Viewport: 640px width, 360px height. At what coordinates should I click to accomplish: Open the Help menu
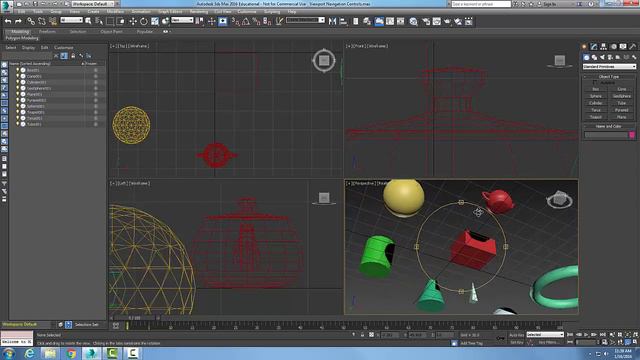292,11
